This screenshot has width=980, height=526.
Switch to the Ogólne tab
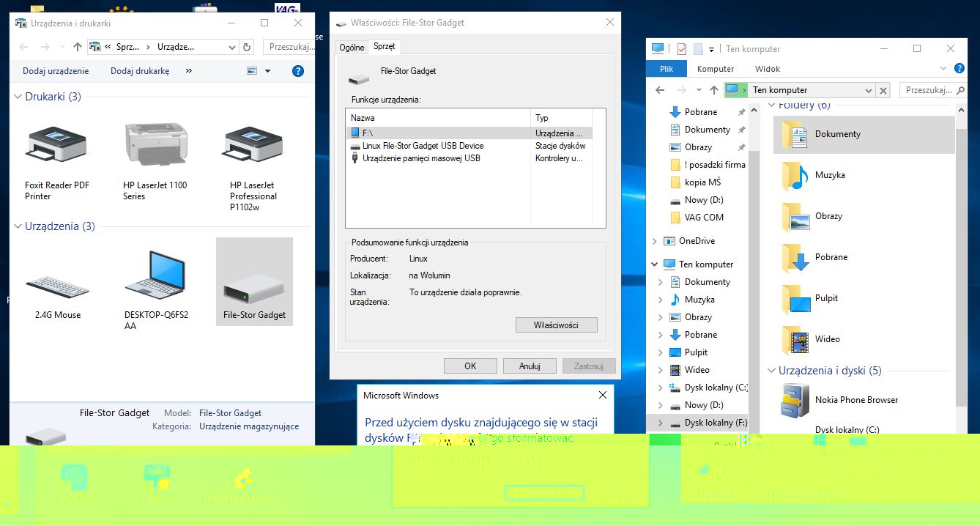352,47
